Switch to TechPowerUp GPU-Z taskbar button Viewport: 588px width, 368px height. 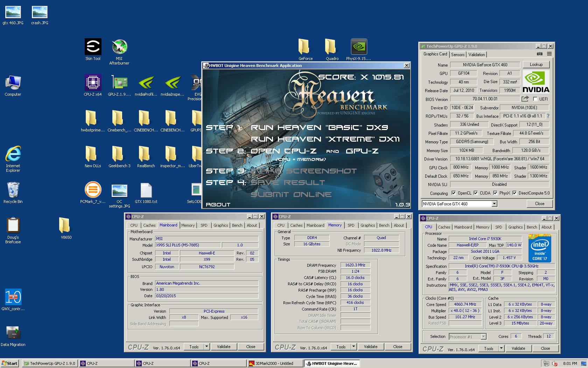(x=50, y=363)
